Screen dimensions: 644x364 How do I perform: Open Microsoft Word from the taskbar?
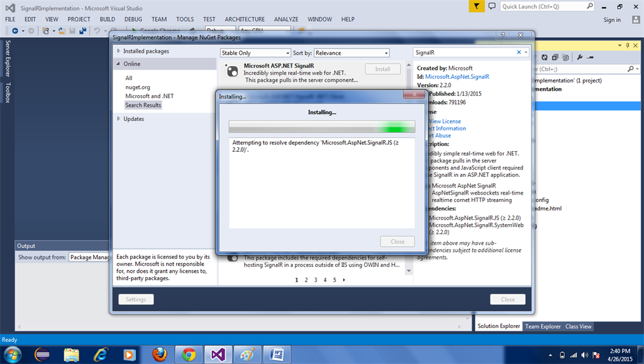pyautogui.click(x=277, y=354)
